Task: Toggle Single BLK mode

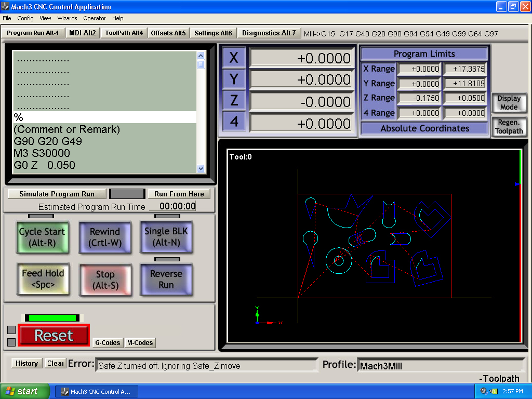Action: pyautogui.click(x=166, y=237)
